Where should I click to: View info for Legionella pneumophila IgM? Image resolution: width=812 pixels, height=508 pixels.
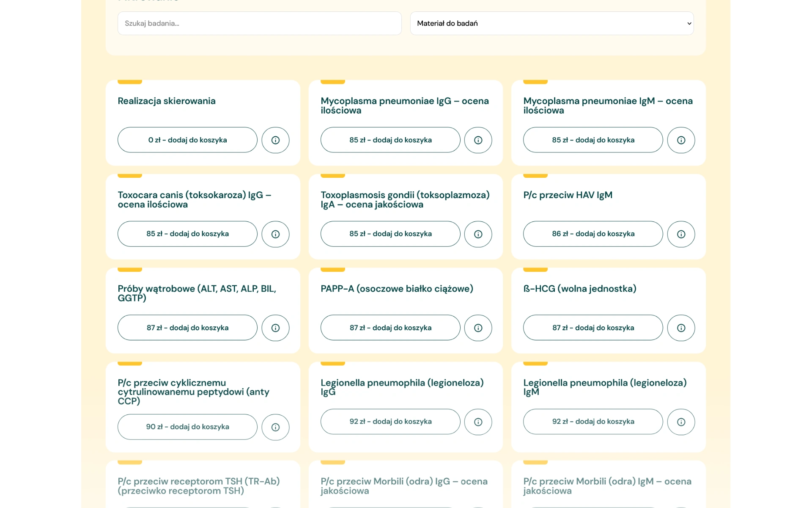point(681,422)
